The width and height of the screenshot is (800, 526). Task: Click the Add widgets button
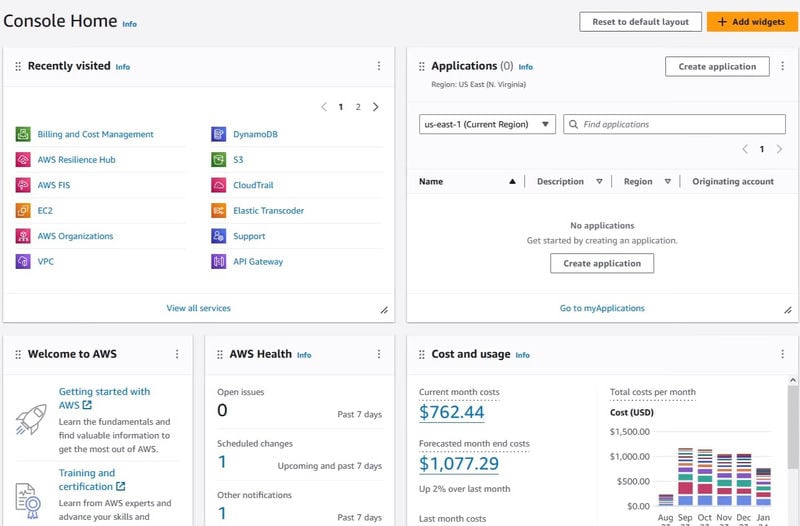pos(751,22)
